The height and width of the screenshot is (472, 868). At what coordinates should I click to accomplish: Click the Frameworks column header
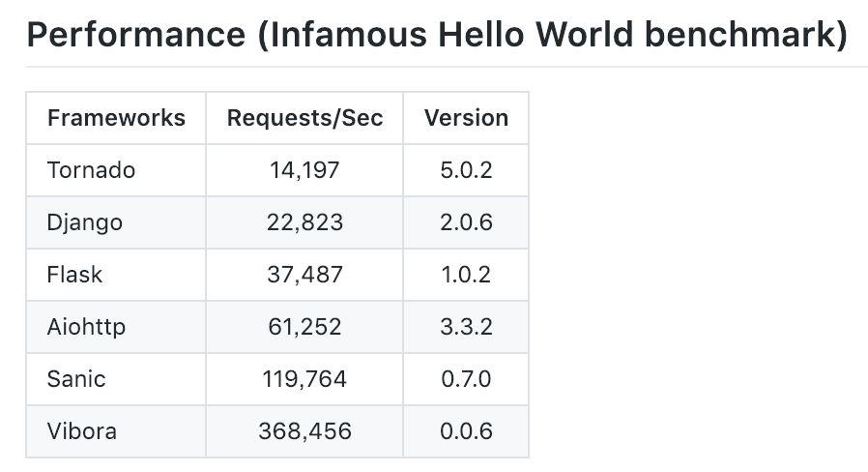pos(116,118)
